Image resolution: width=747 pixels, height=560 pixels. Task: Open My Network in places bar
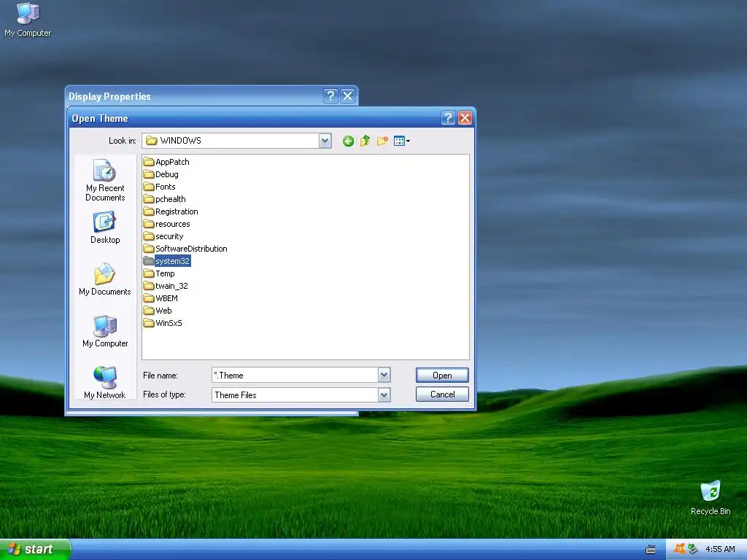click(x=105, y=382)
